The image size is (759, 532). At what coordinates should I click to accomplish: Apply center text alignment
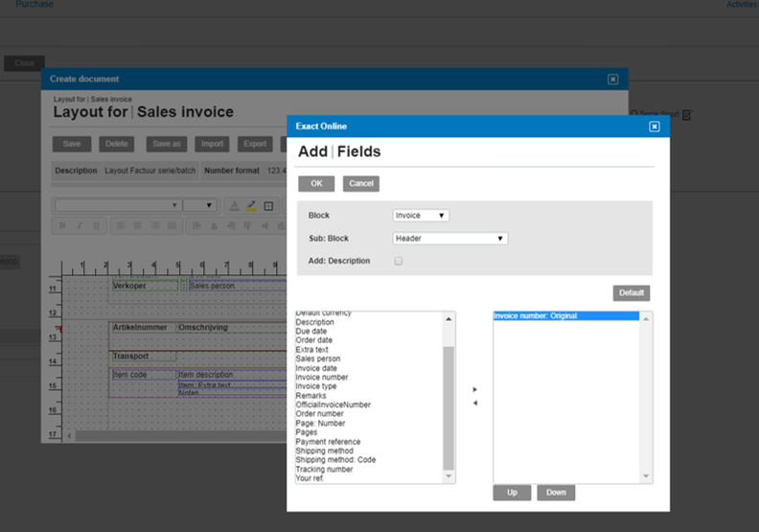click(138, 225)
